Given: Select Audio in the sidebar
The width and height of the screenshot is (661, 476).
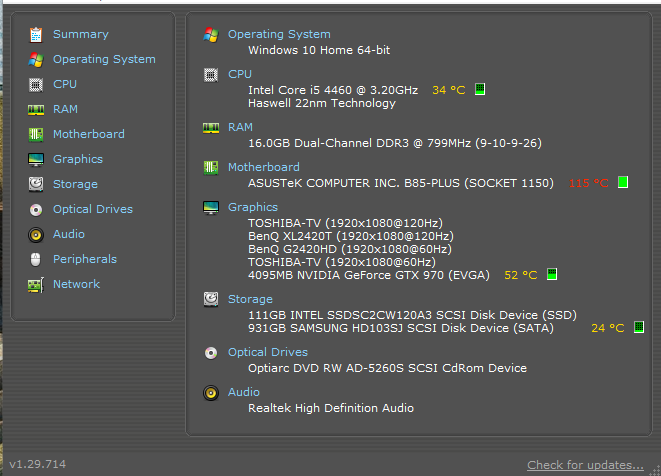Looking at the screenshot, I should pos(69,234).
